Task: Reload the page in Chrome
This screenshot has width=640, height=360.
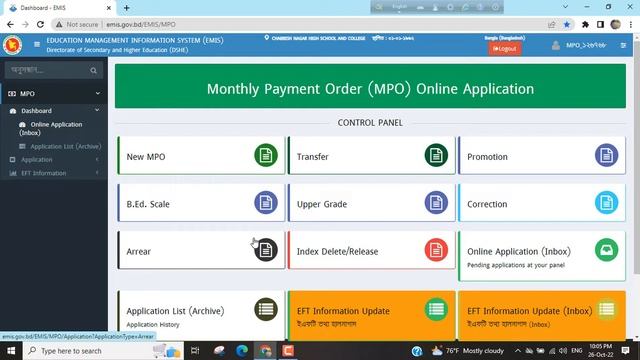Action: click(x=40, y=24)
